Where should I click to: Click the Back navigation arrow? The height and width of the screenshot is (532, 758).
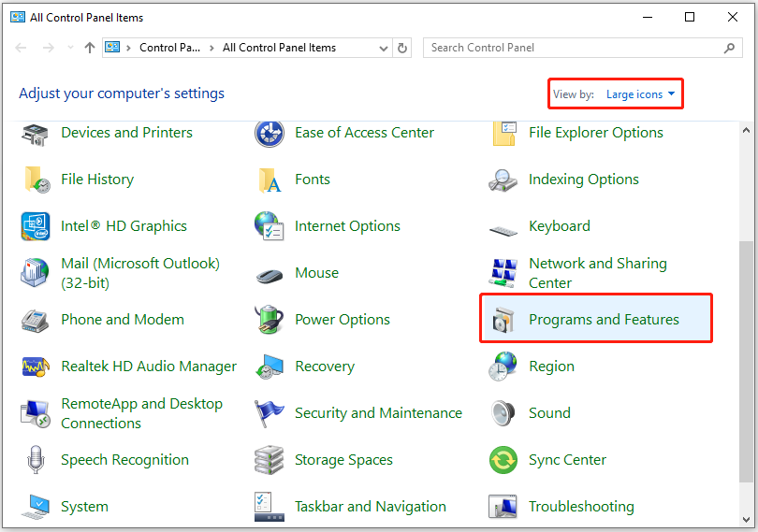[x=21, y=48]
